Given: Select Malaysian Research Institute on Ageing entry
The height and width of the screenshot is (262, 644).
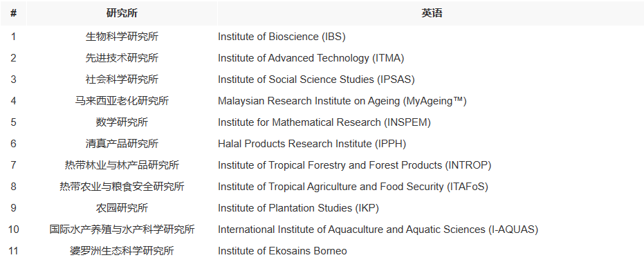Looking at the screenshot, I should (342, 101).
